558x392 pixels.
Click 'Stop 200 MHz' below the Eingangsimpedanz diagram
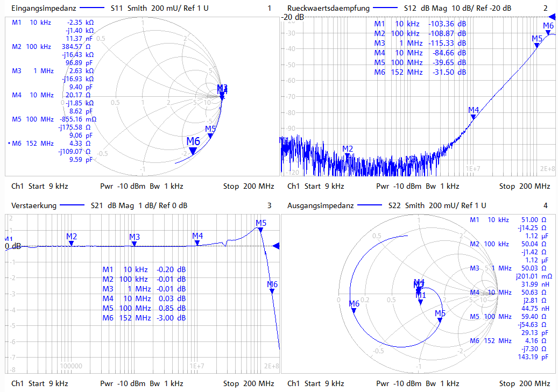(x=249, y=186)
